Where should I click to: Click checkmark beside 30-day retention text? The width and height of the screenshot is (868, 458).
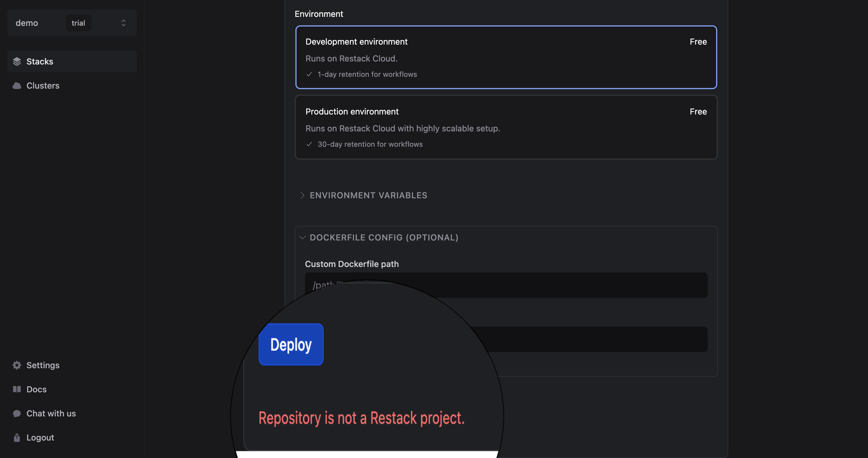click(309, 144)
